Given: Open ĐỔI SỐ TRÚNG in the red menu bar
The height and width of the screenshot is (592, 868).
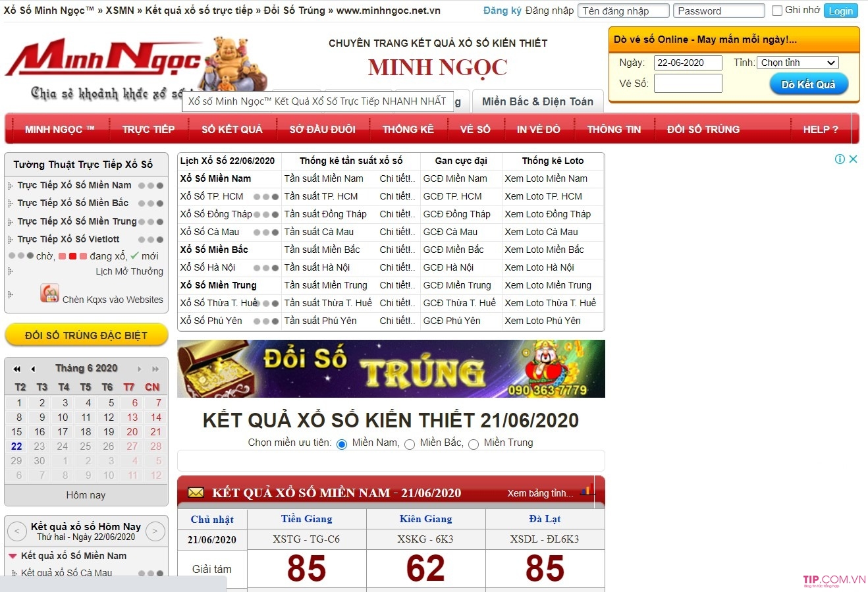Looking at the screenshot, I should (x=703, y=129).
